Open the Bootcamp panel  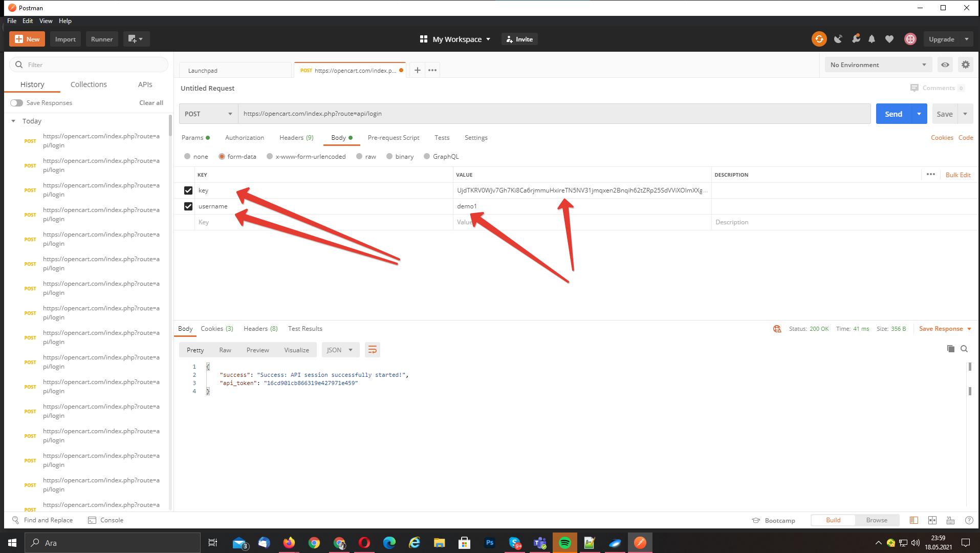(773, 520)
